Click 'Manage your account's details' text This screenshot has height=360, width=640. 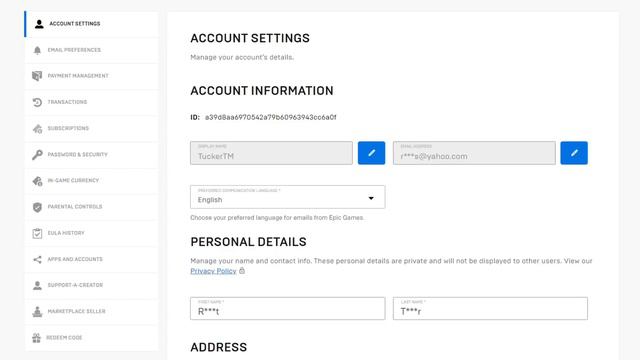pos(242,58)
